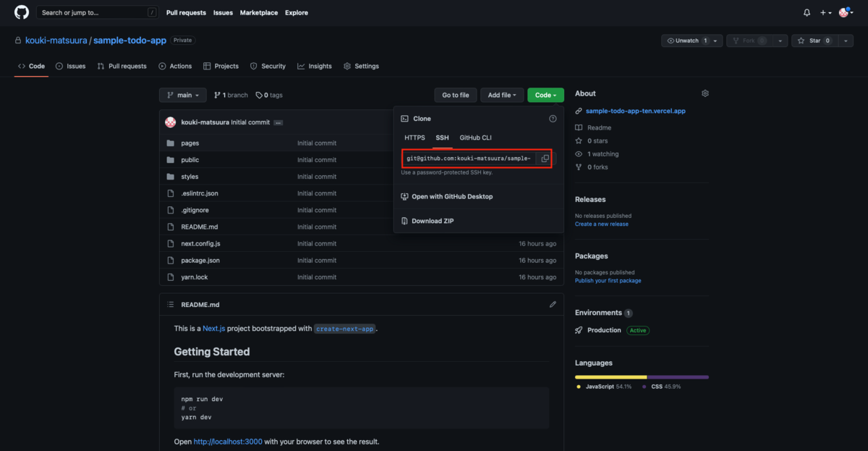Screen dimensions: 868x451
Task: Click the .eslintrc.json file icon
Action: [171, 193]
